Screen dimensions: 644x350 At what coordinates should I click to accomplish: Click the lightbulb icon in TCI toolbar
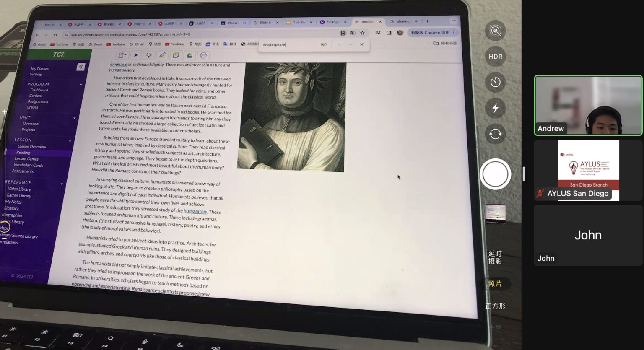(x=149, y=55)
